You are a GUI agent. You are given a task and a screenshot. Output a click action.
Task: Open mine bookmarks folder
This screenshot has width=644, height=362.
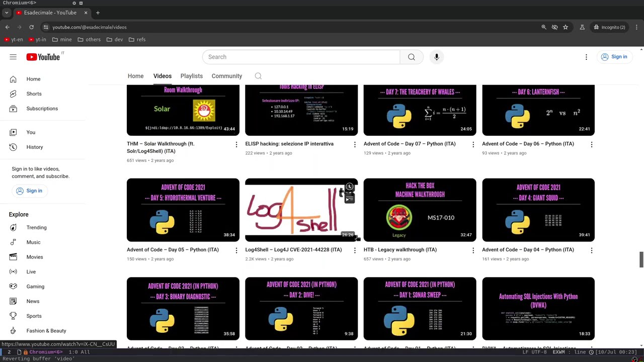point(61,39)
